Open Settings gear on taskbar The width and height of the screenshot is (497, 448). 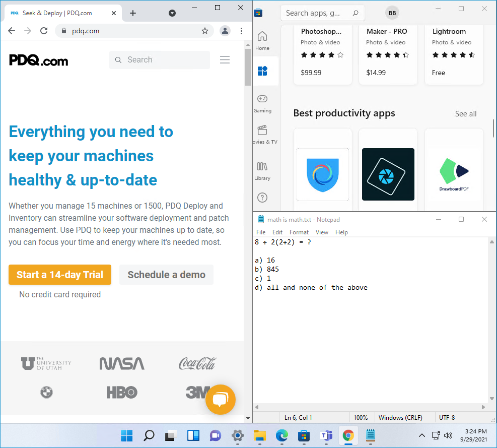point(237,435)
